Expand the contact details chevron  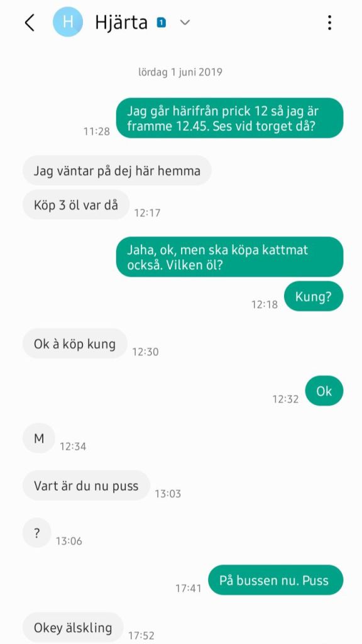185,23
